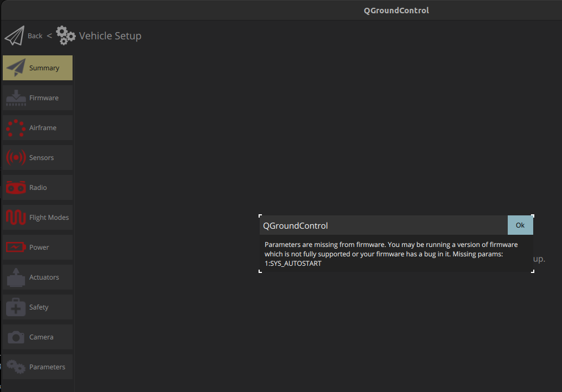This screenshot has height=392, width=562.
Task: Open the Parameters setup tab
Action: click(38, 367)
